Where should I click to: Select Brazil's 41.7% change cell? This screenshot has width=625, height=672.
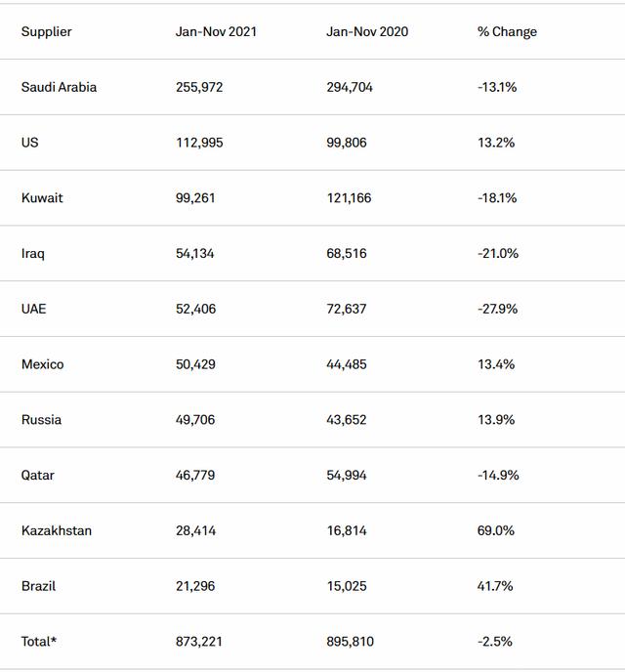[495, 586]
